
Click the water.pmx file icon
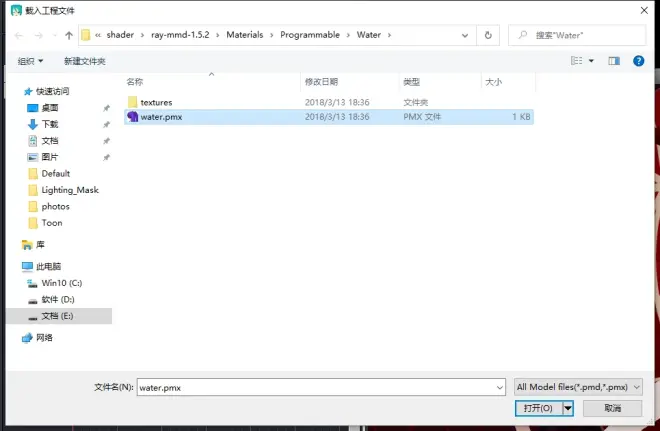pos(133,117)
